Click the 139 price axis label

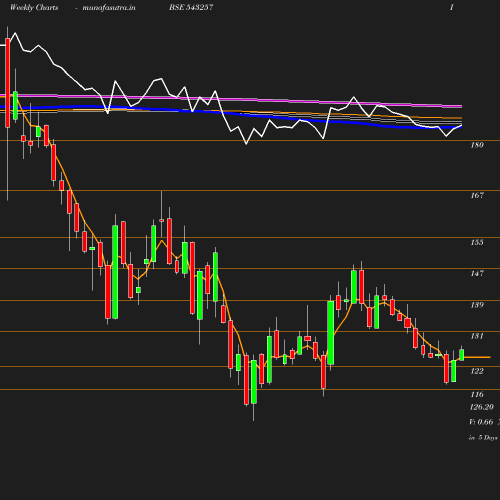click(x=477, y=305)
